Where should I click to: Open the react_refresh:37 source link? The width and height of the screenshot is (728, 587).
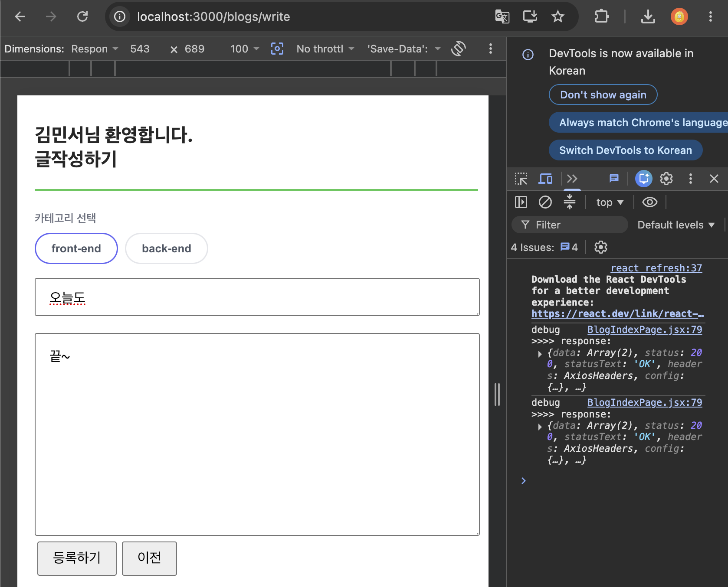(x=656, y=268)
